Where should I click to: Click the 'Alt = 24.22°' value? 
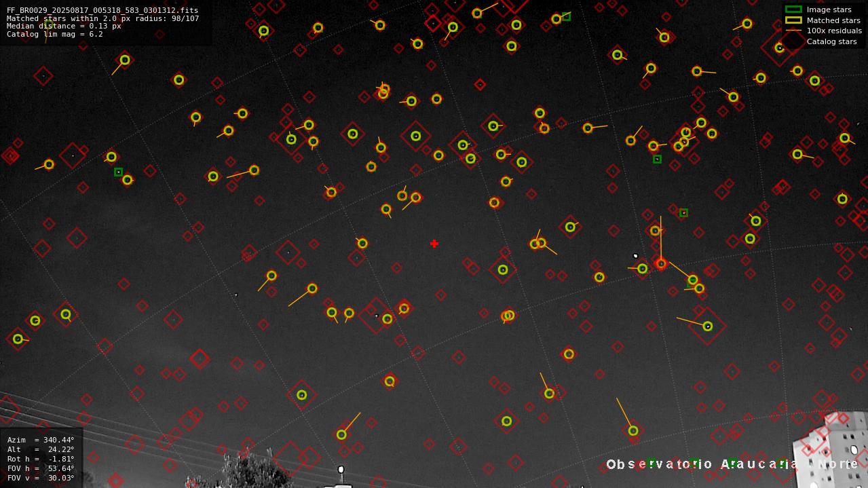41,449
